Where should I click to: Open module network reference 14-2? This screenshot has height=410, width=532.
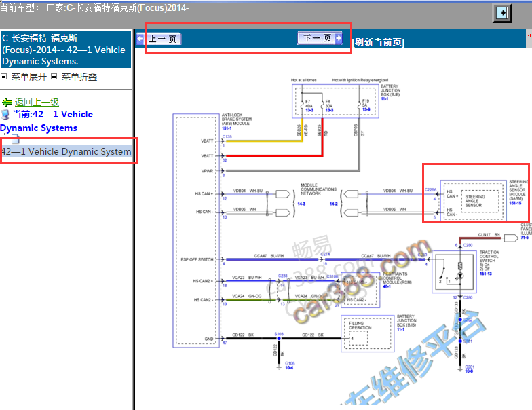tap(334, 204)
